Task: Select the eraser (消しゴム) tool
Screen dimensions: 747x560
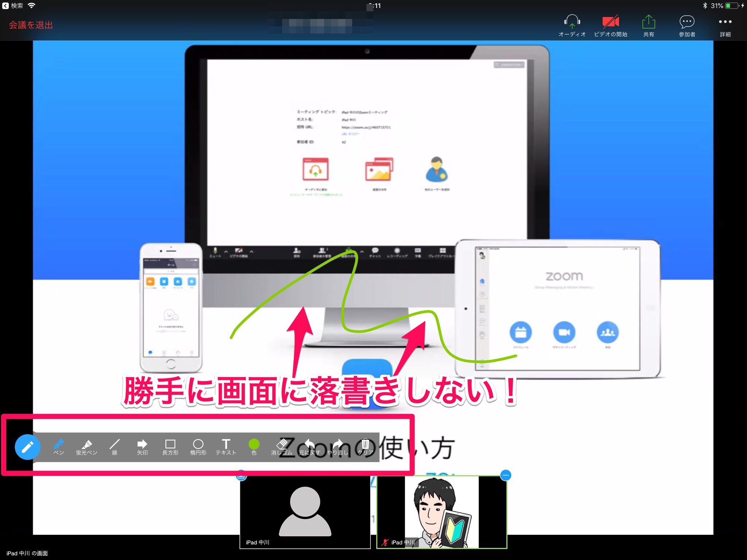Action: pos(281,447)
